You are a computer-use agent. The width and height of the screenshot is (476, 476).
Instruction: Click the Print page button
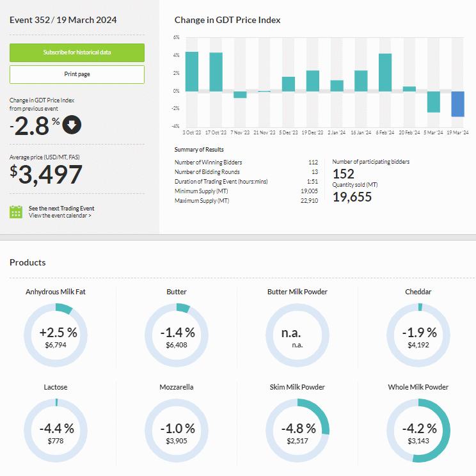pos(77,74)
